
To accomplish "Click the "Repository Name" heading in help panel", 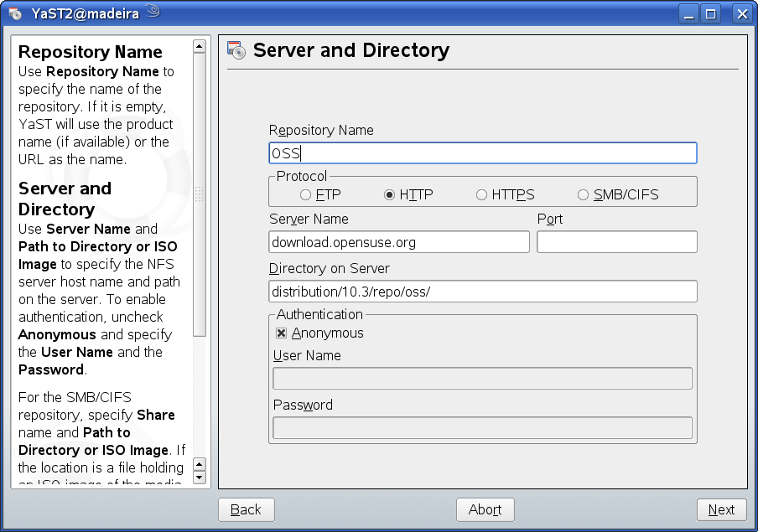I will pos(91,52).
